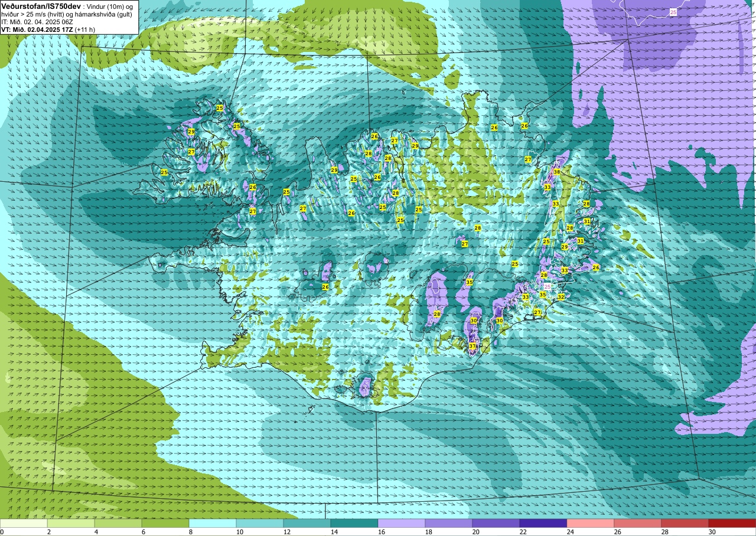Pick the light green 4–6 legend swatch
This screenshot has height=536, width=756.
(118, 523)
